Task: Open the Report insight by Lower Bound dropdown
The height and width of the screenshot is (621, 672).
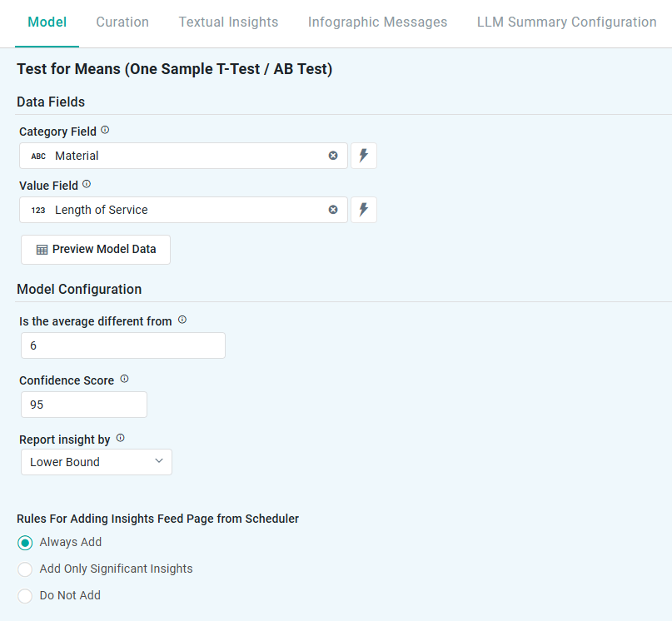Action: pyautogui.click(x=96, y=462)
